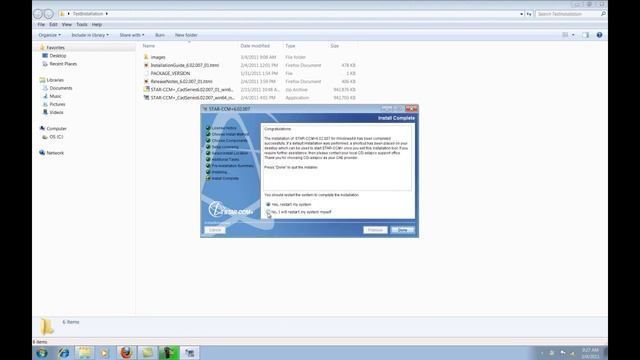Select the images folder row
This screenshot has width=640, height=360.
(249, 57)
